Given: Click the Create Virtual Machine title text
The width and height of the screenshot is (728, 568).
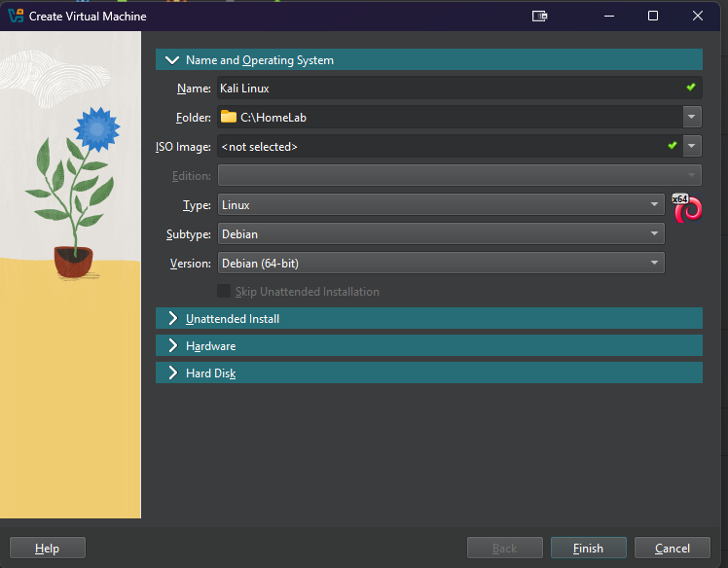Looking at the screenshot, I should click(88, 17).
